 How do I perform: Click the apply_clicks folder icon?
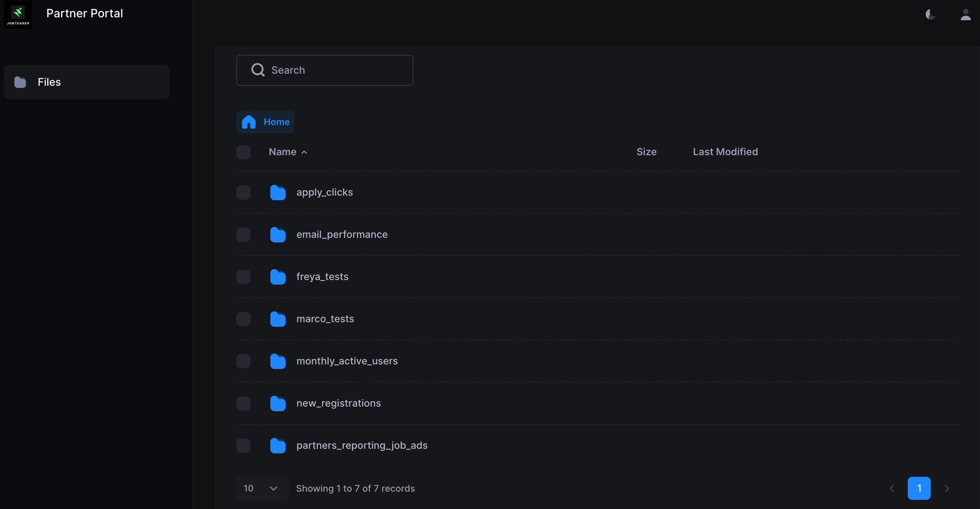tap(278, 192)
